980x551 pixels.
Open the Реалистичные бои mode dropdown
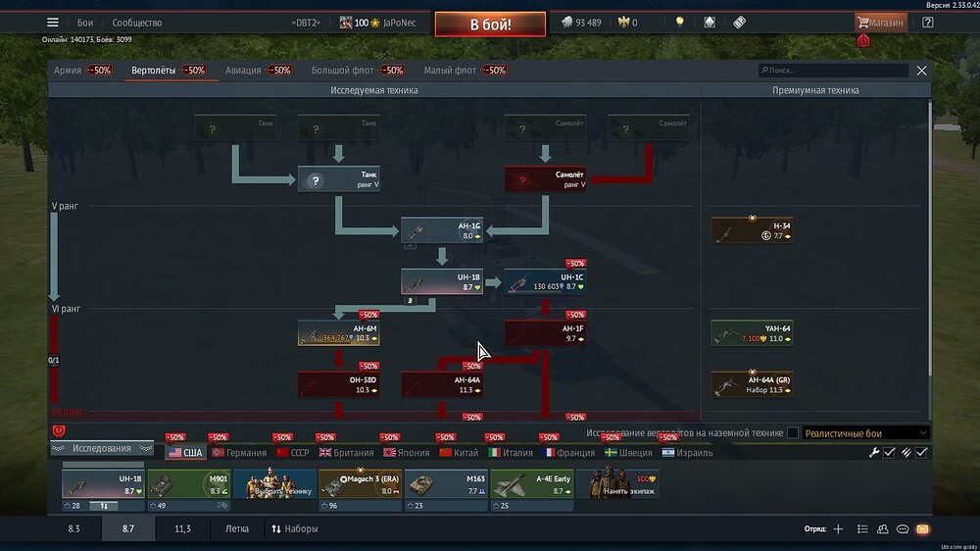point(865,432)
